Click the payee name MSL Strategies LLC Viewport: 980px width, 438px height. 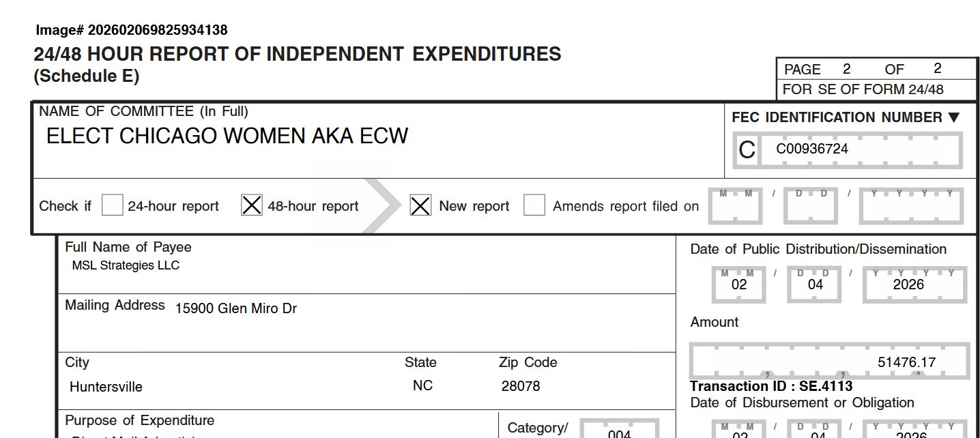126,265
